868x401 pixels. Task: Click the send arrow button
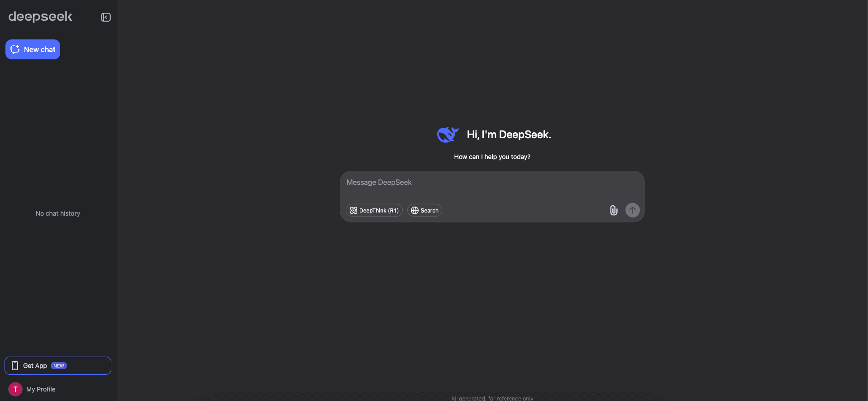(632, 210)
